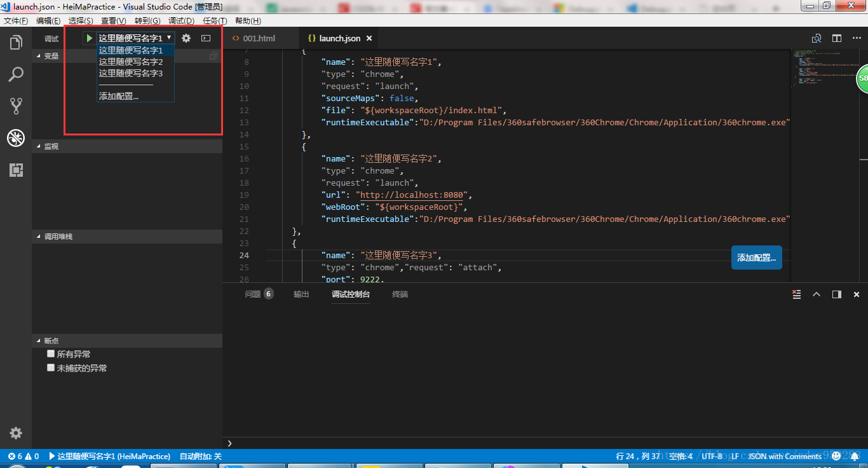The height and width of the screenshot is (468, 868).
Task: Close the bottom panel
Action: click(857, 294)
